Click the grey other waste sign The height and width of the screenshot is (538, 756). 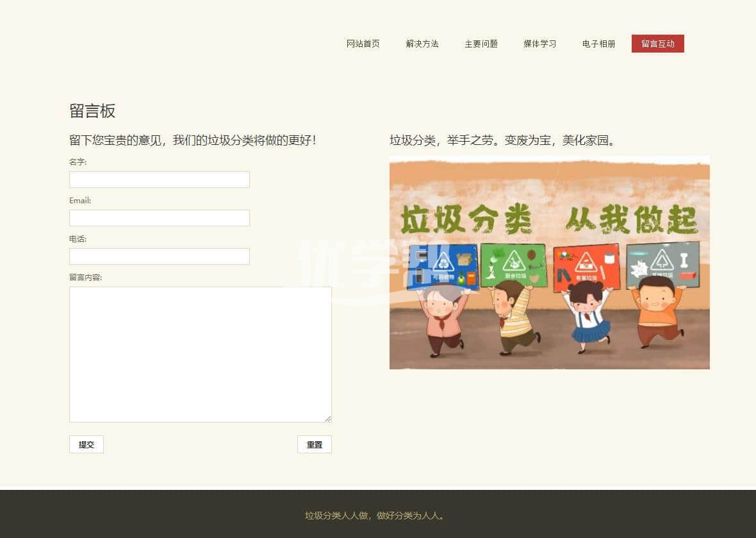click(x=662, y=263)
